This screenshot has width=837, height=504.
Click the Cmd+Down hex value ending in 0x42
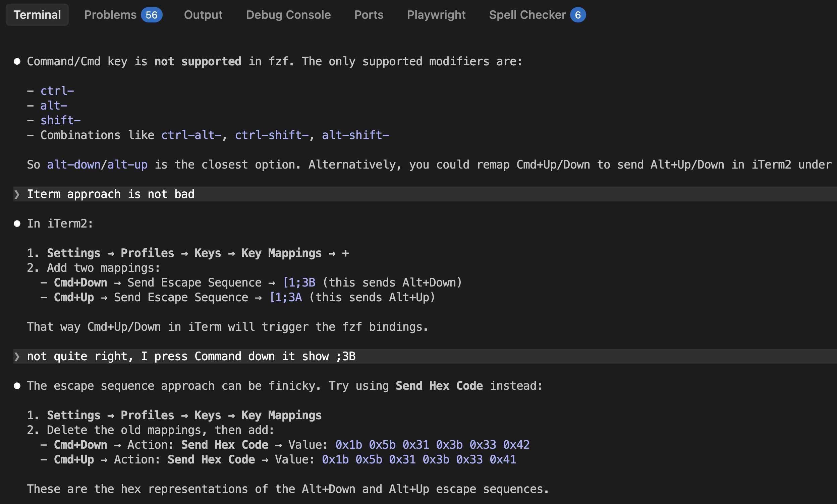433,445
